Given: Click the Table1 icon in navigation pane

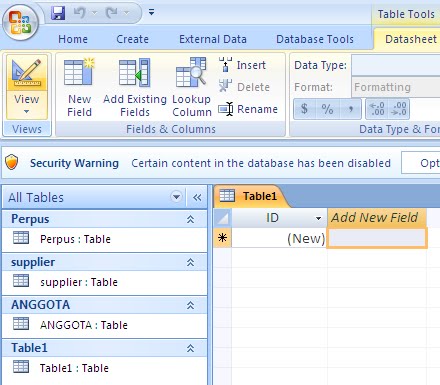Looking at the screenshot, I should coord(21,366).
